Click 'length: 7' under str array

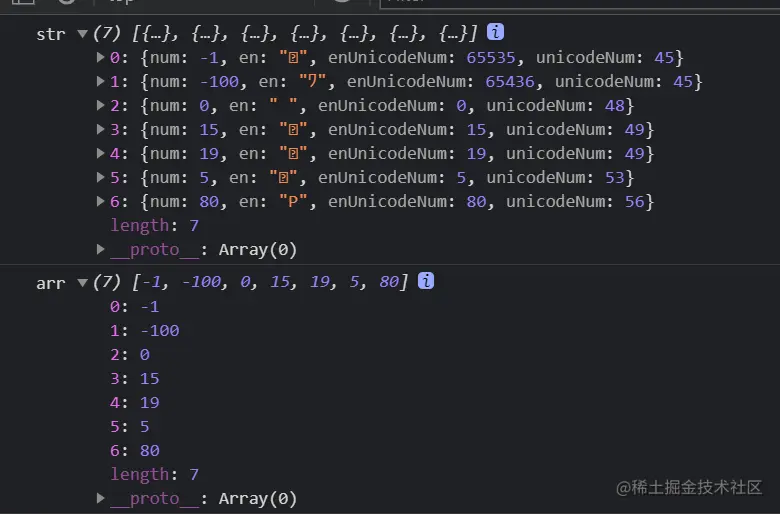tap(154, 225)
